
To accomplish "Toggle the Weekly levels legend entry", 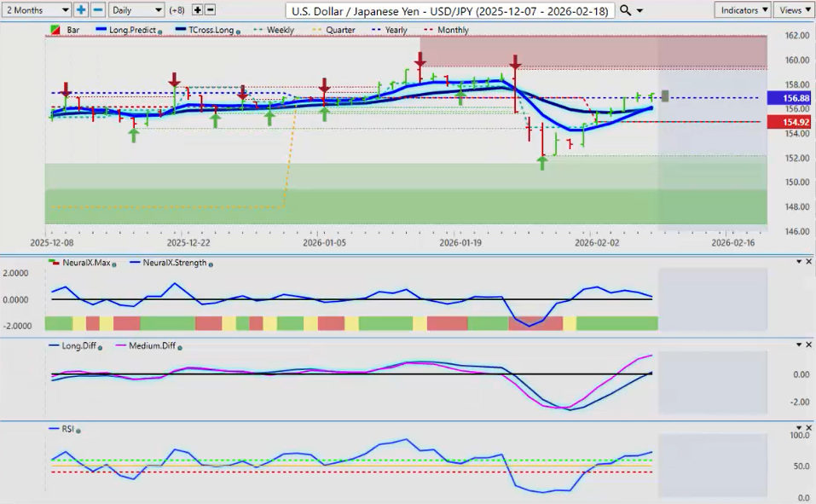I will tap(275, 30).
